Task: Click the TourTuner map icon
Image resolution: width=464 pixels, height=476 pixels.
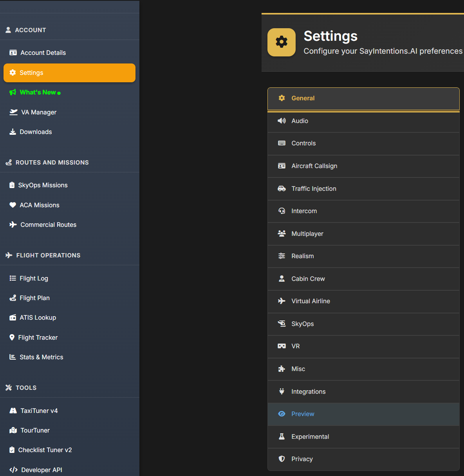Action: (x=13, y=430)
